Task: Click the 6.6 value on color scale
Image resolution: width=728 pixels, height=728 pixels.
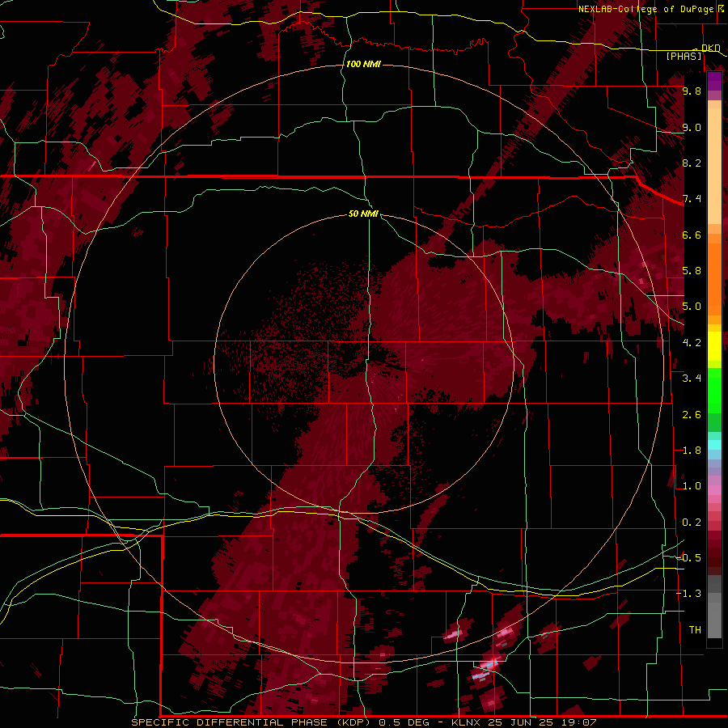Action: click(692, 235)
